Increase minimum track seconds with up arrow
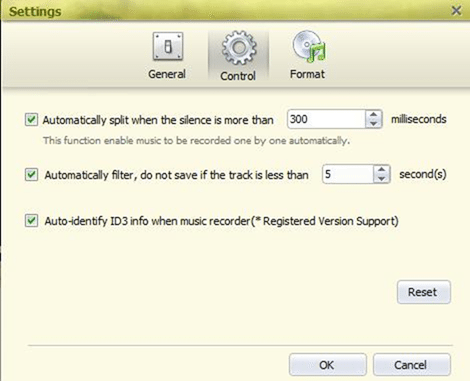 click(382, 170)
